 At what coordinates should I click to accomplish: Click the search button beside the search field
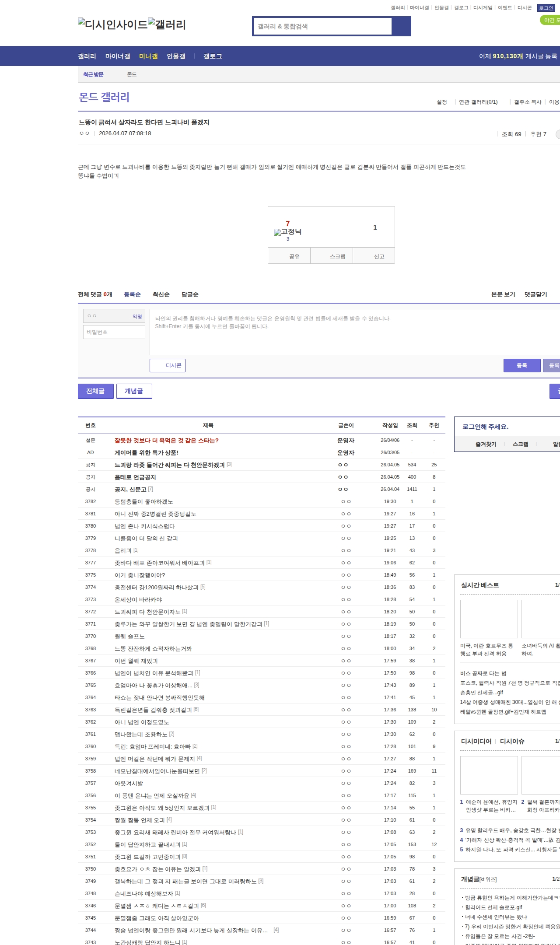tap(401, 26)
